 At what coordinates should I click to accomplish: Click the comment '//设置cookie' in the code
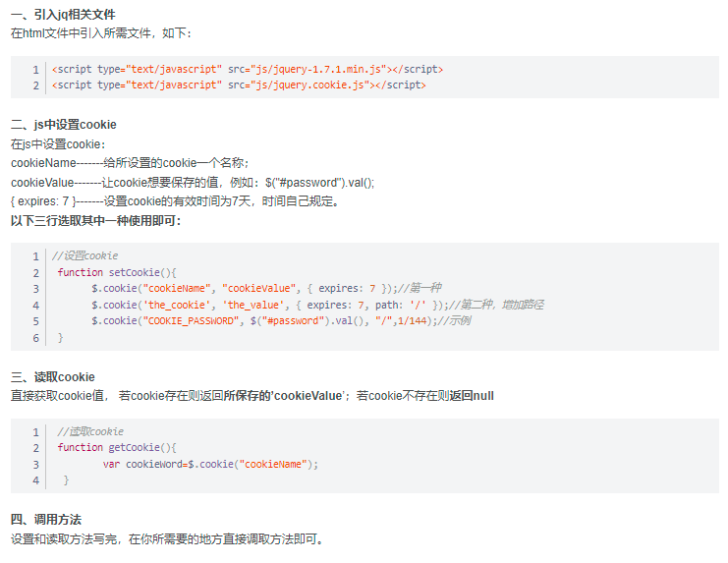84,255
